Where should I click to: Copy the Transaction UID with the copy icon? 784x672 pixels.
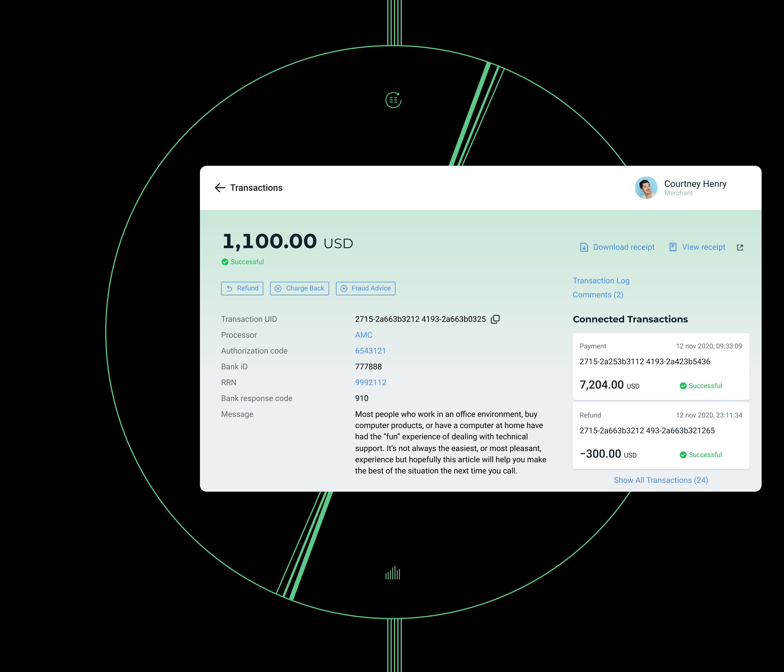495,319
